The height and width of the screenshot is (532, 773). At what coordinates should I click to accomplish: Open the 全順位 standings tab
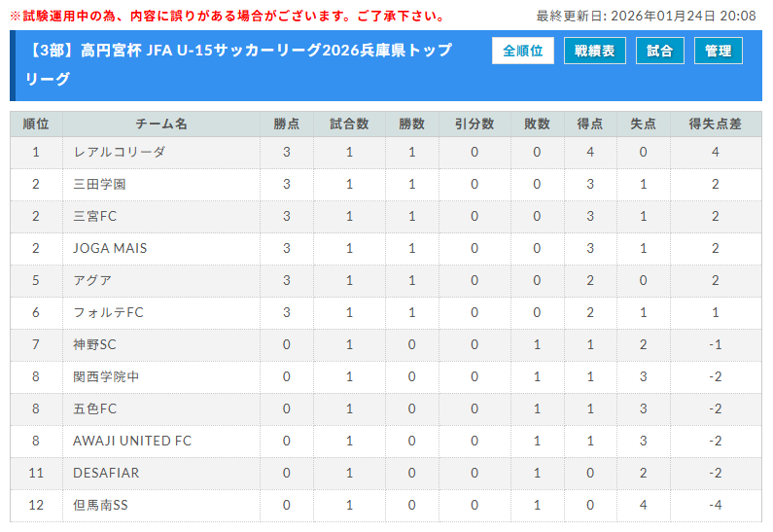tap(523, 51)
